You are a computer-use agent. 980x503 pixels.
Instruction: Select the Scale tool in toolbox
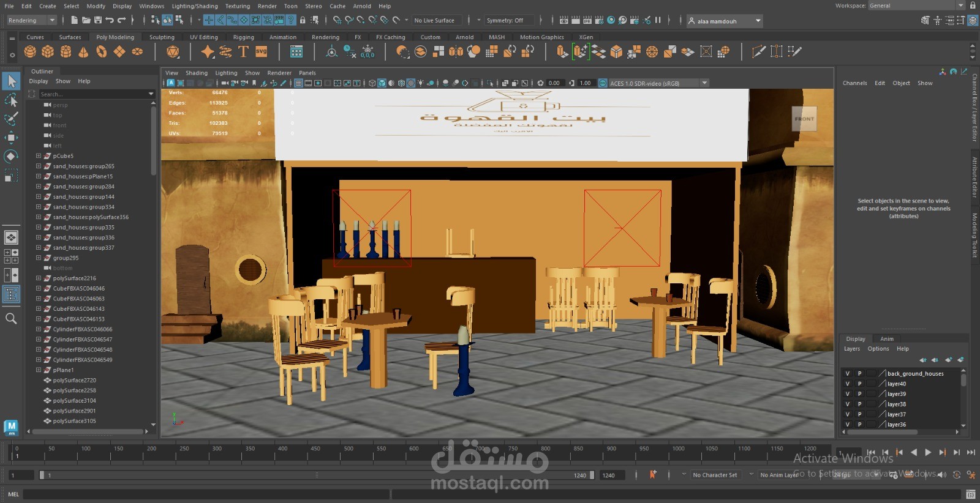pos(11,176)
